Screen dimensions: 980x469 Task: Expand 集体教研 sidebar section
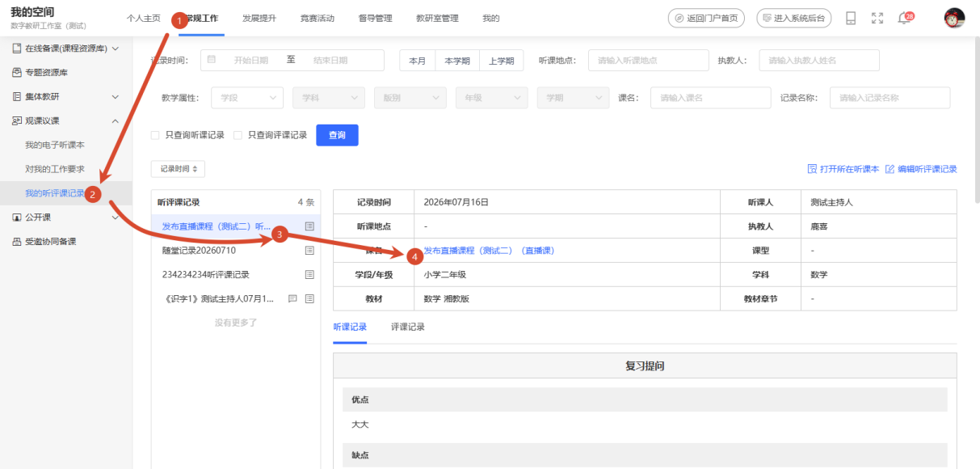pos(115,96)
